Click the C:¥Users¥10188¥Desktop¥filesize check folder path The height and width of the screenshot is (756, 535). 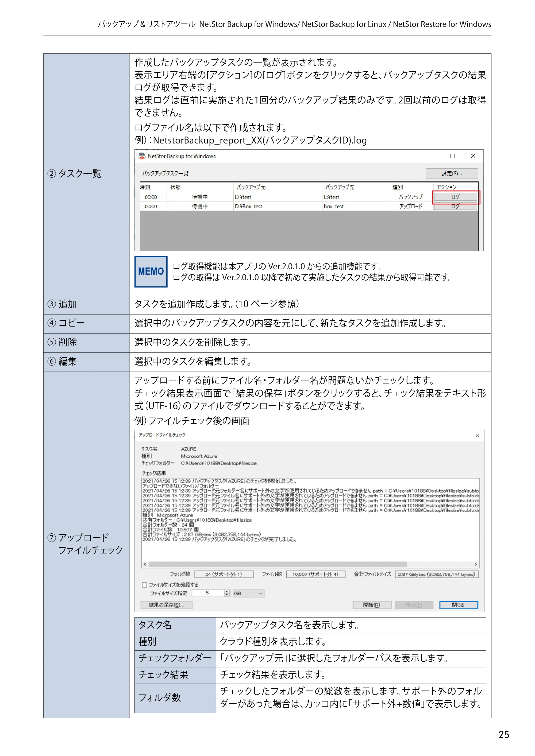(x=218, y=463)
